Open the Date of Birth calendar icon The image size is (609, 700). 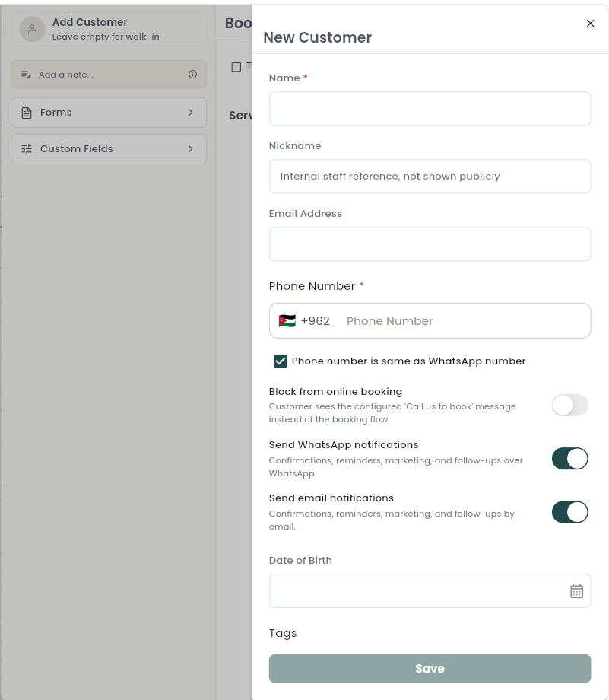click(576, 590)
